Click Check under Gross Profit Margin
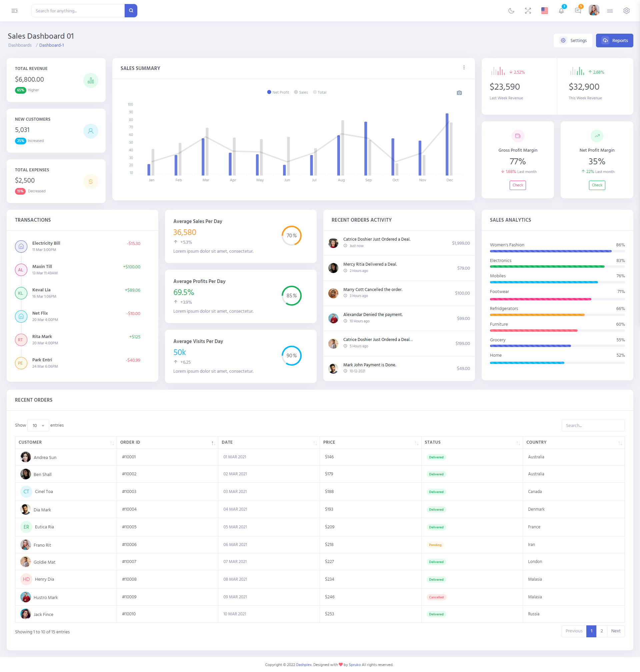 point(518,185)
